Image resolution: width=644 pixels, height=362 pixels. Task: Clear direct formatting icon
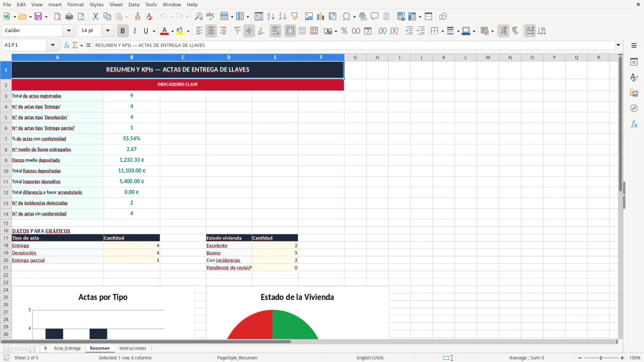pos(150,17)
